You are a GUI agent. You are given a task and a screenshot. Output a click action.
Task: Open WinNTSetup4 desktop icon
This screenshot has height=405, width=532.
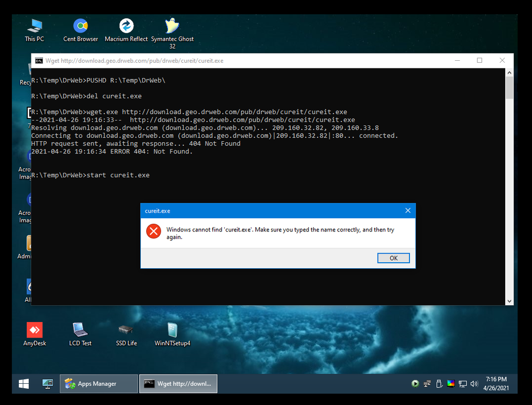(173, 334)
